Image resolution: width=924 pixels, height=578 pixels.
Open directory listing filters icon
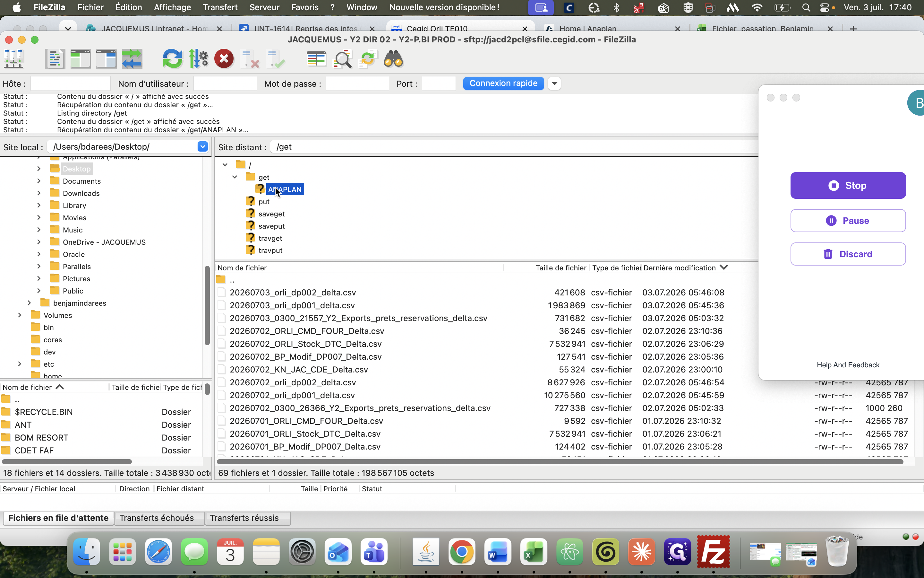click(316, 59)
